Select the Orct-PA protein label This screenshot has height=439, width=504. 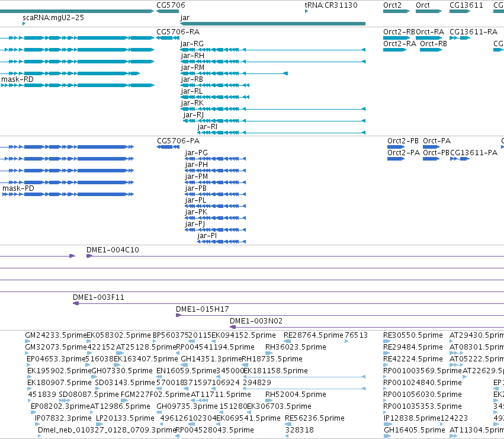click(437, 141)
